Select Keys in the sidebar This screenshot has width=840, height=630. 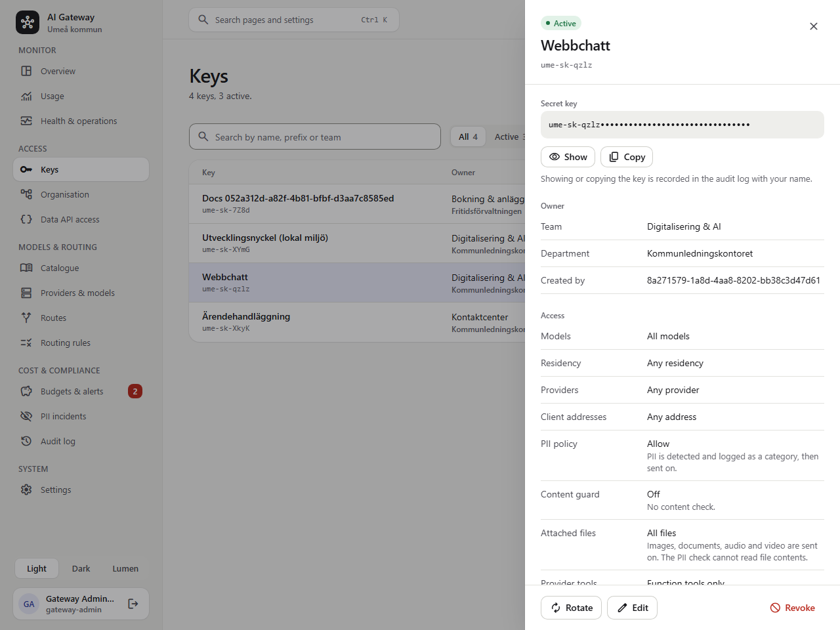pos(81,169)
